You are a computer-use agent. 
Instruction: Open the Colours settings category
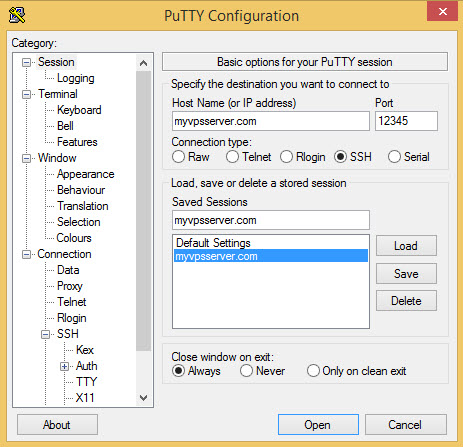click(x=74, y=238)
